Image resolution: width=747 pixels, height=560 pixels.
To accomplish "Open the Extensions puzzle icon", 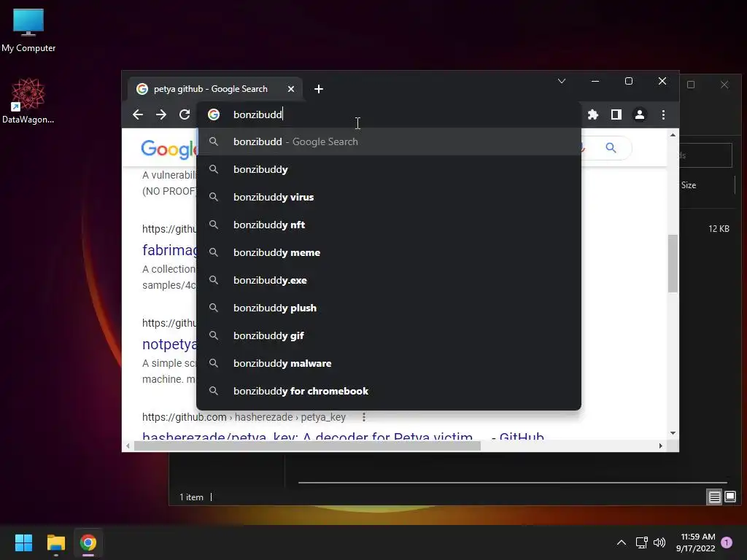I will pos(592,114).
